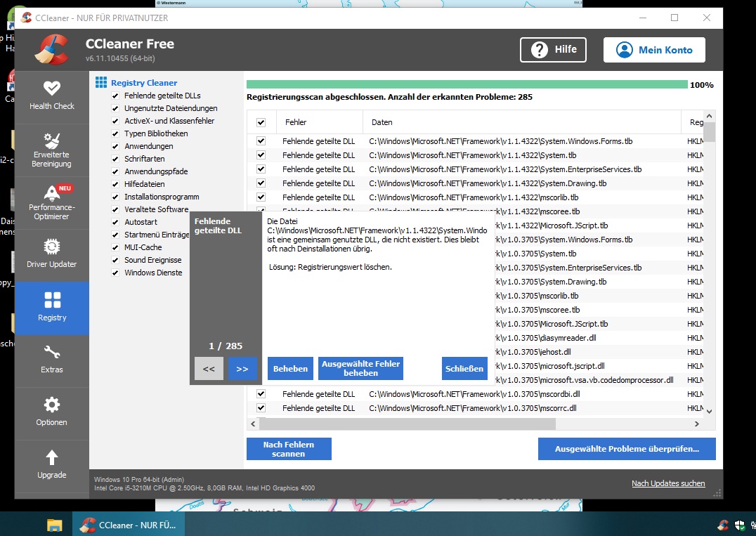Screen dimensions: 756x536
Task: Toggle Anwendungspfade checkbox
Action: click(x=115, y=171)
